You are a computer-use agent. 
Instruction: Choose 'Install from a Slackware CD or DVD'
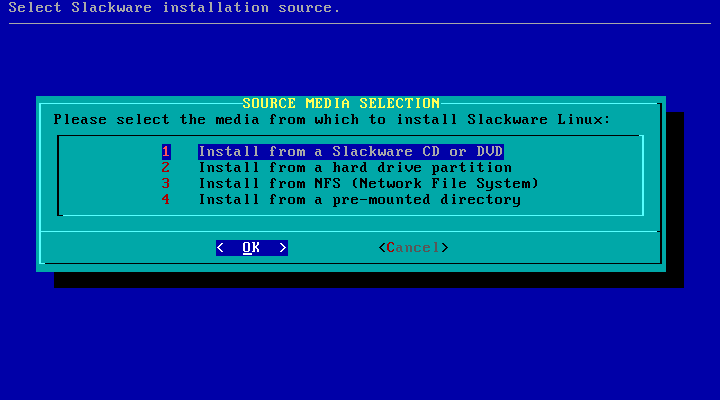[350, 151]
